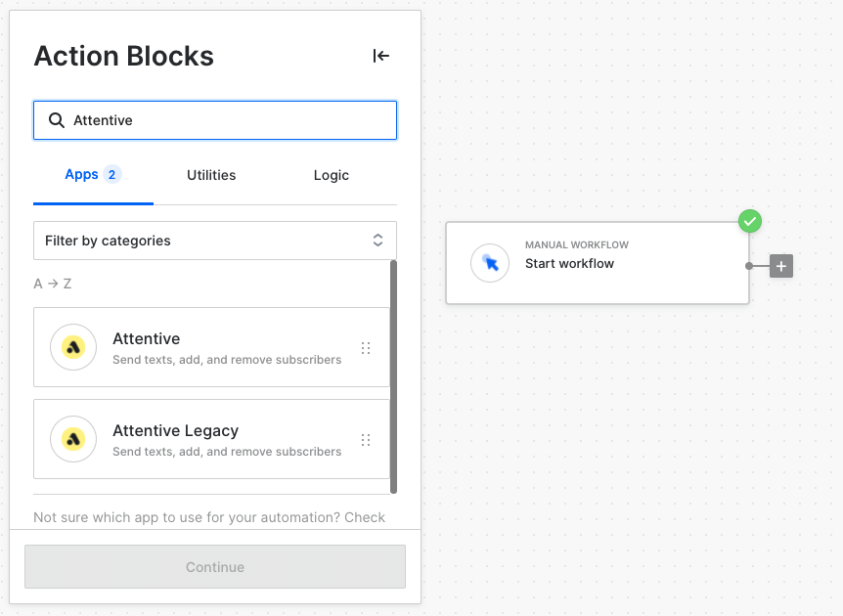The height and width of the screenshot is (616, 843).
Task: Click the manual workflow cursor icon
Action: point(490,263)
